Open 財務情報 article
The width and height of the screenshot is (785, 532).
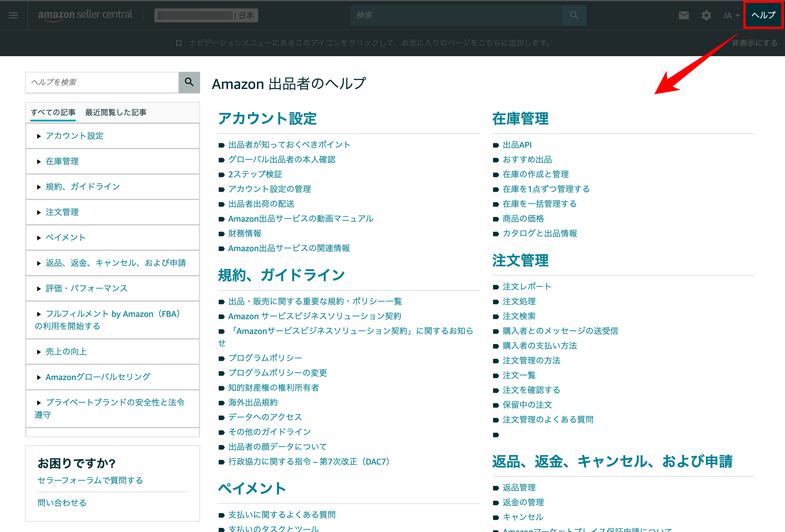pos(245,233)
